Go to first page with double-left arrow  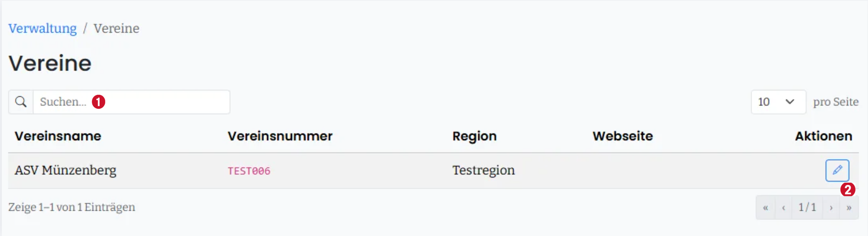pos(765,208)
